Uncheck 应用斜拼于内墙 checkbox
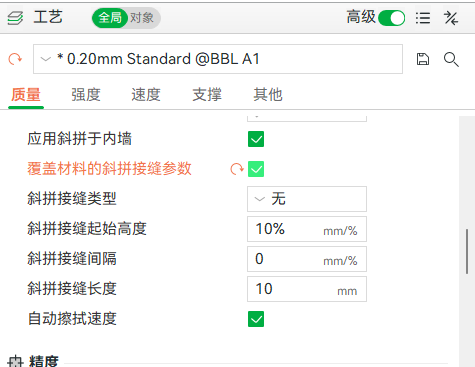 pyautogui.click(x=256, y=139)
